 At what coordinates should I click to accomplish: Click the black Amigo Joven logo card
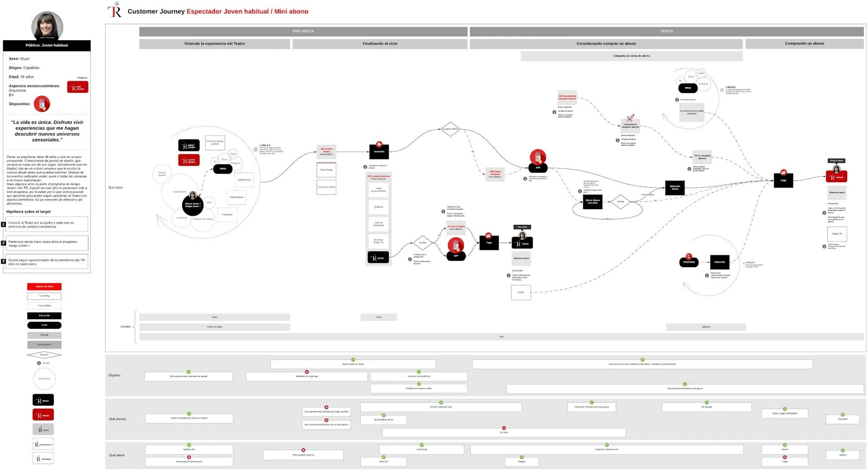click(189, 146)
